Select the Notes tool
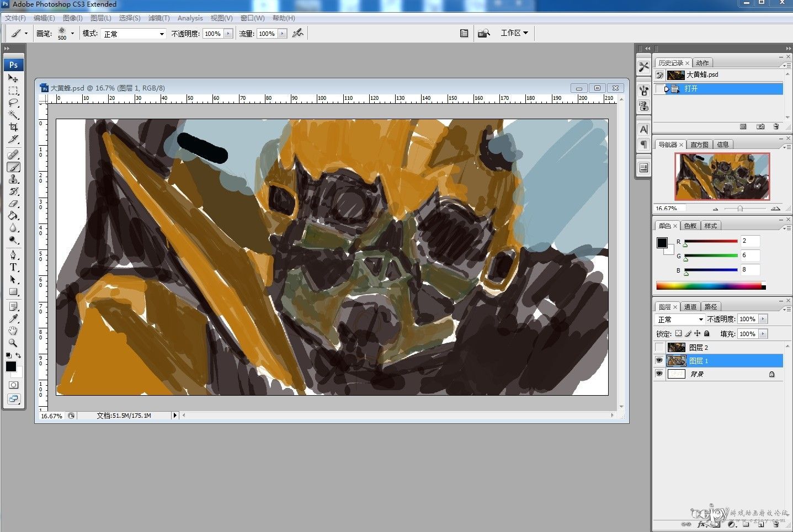793x532 pixels. click(13, 306)
